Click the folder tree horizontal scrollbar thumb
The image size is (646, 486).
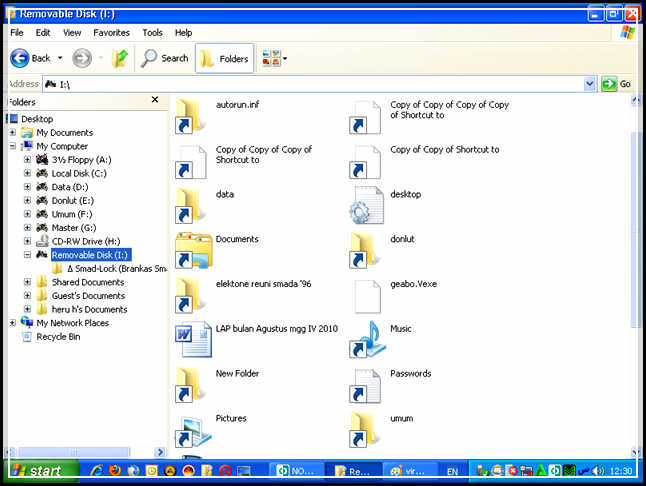(74, 452)
